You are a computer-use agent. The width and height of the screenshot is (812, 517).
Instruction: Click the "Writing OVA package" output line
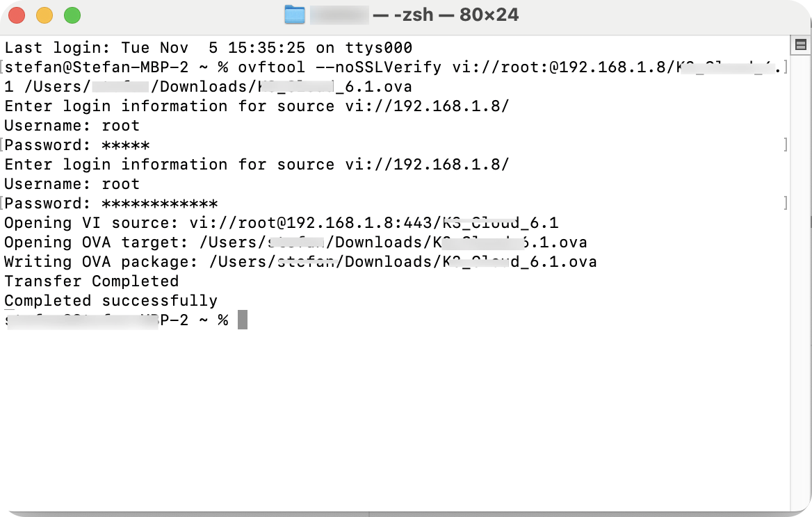[300, 262]
